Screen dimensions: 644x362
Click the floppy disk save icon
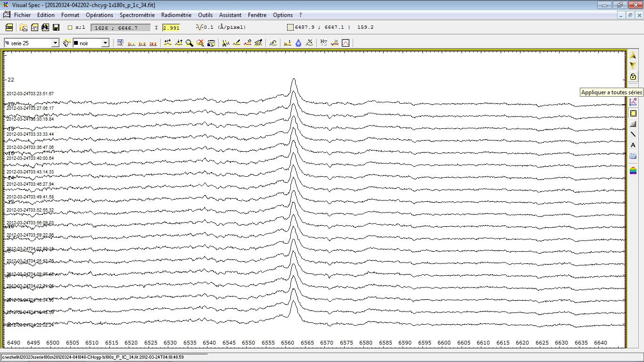[x=56, y=27]
